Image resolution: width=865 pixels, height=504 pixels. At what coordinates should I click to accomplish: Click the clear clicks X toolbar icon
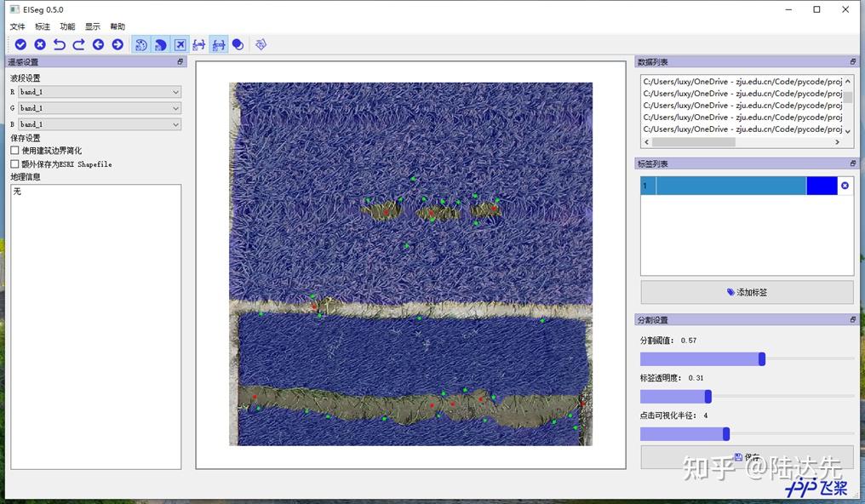tap(40, 44)
